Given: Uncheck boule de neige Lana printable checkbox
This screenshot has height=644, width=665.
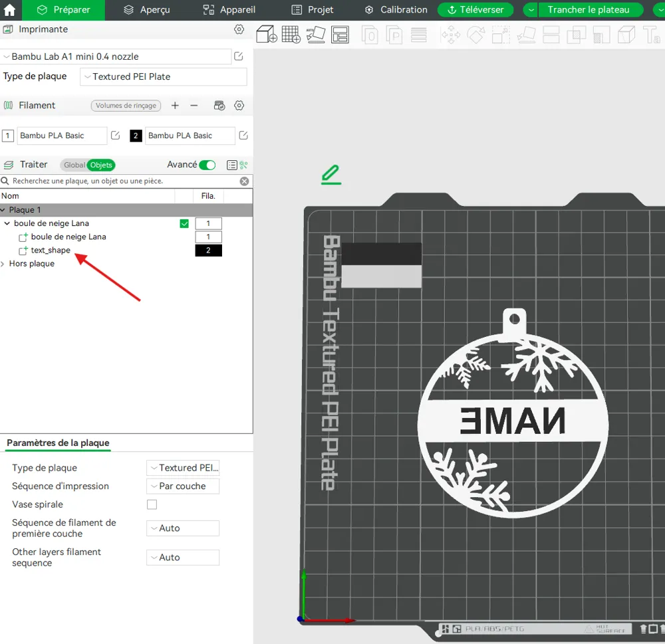Looking at the screenshot, I should click(184, 223).
